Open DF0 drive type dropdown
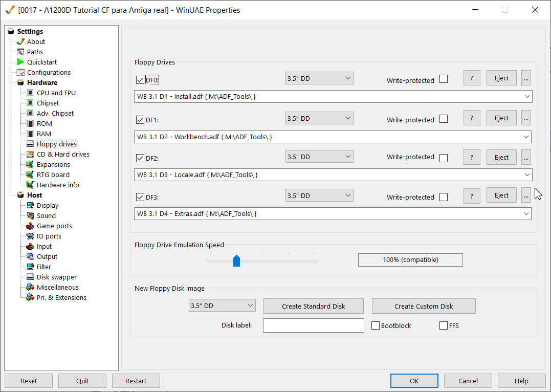The image size is (551, 392). point(319,78)
